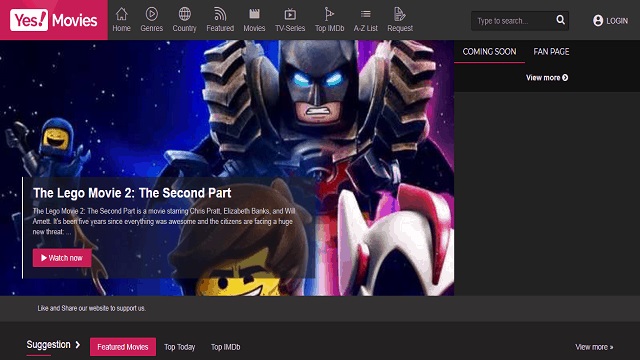Open the A-Z List lines icon
This screenshot has height=360, width=640.
coord(366,14)
